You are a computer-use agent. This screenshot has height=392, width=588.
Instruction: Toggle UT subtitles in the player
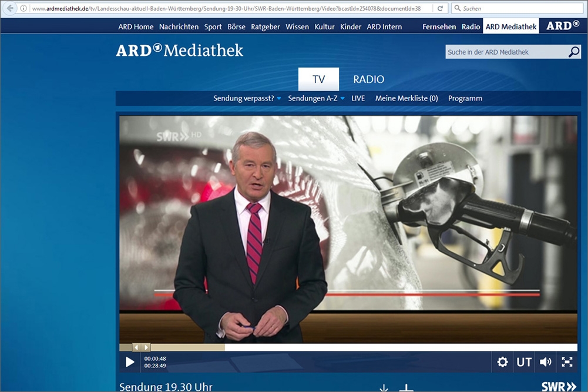click(524, 362)
